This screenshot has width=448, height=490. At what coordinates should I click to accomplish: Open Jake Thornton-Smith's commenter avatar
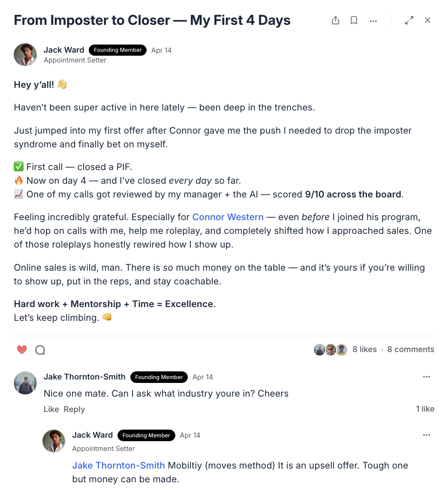[25, 383]
